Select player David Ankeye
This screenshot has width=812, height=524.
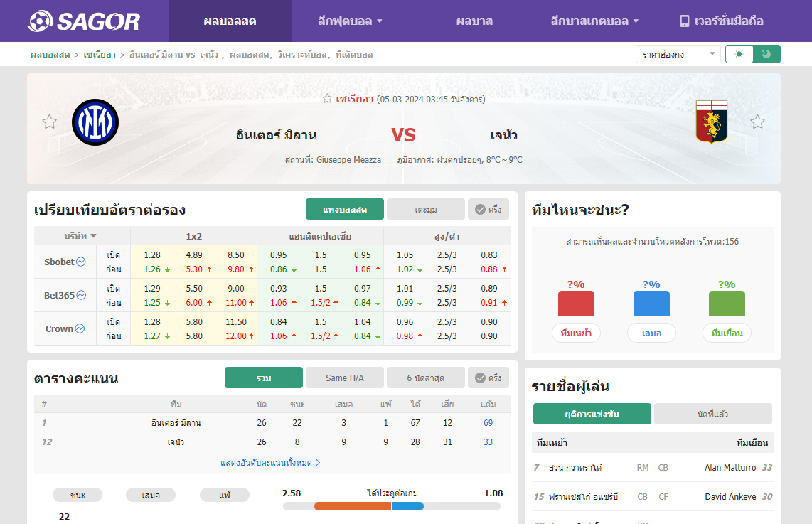730,496
